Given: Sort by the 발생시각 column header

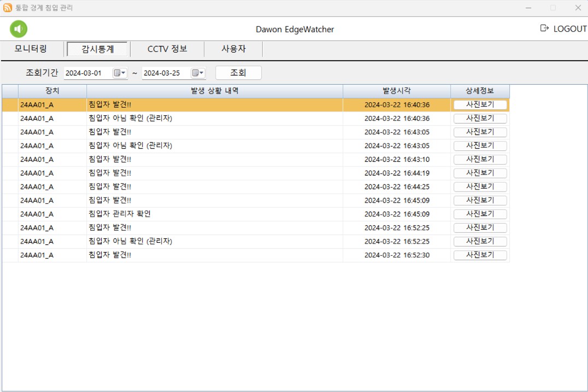Looking at the screenshot, I should [x=396, y=91].
